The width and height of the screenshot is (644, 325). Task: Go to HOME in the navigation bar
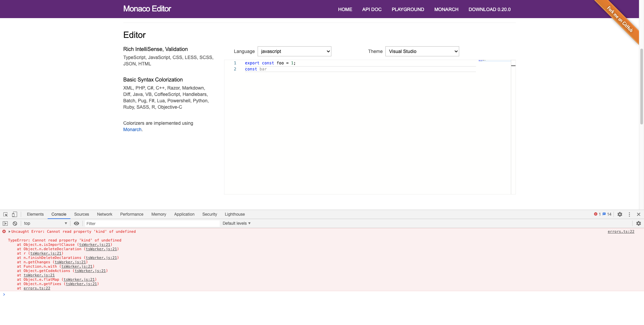tap(345, 9)
